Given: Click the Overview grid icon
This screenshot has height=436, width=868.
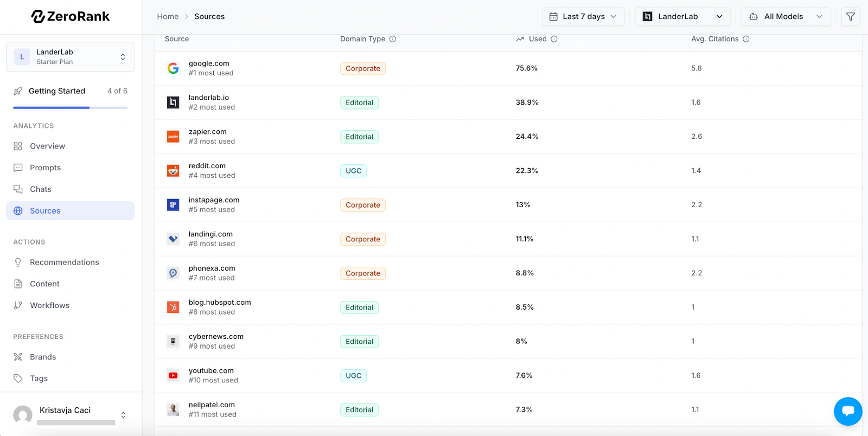Looking at the screenshot, I should point(18,146).
